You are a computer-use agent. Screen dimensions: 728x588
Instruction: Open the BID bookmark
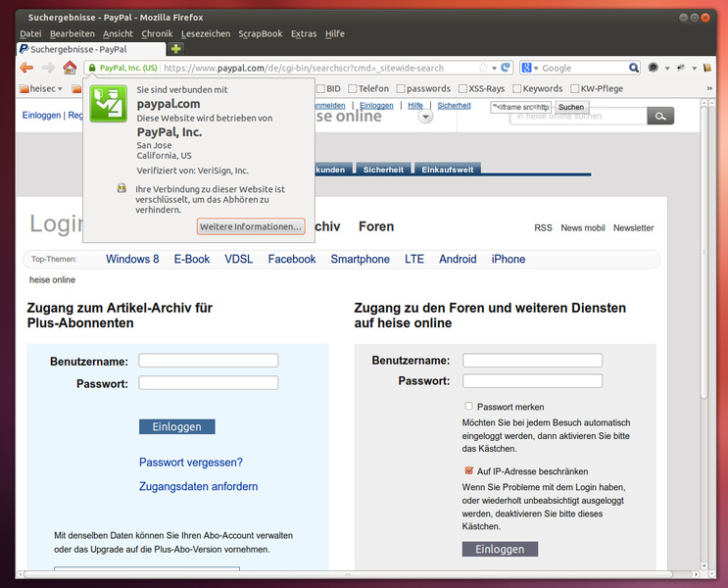pyautogui.click(x=328, y=88)
